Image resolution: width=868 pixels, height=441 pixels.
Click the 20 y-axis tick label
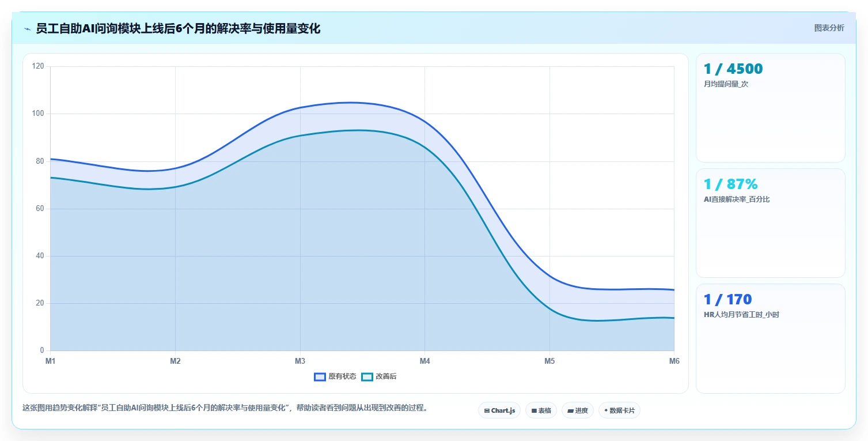click(x=40, y=303)
